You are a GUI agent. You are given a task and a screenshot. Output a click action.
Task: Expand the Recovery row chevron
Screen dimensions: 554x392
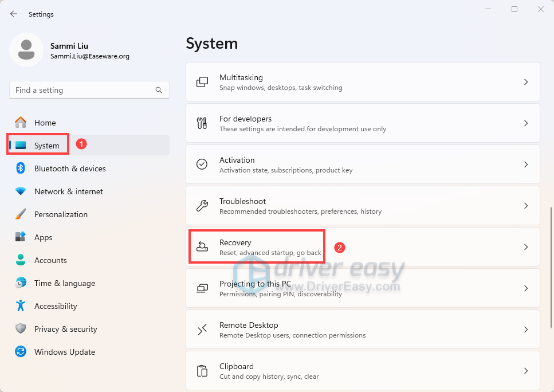coord(526,246)
